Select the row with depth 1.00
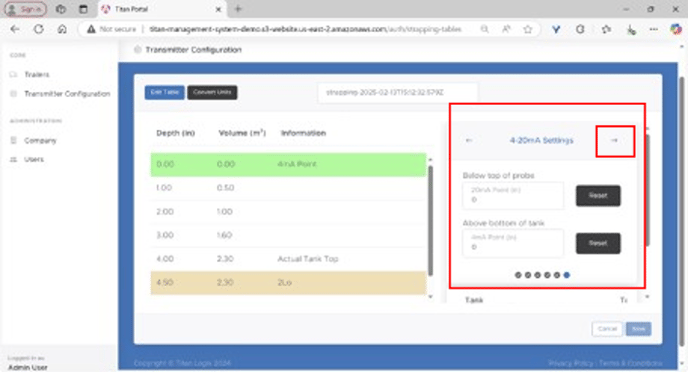Image resolution: width=688 pixels, height=372 pixels. (x=288, y=188)
